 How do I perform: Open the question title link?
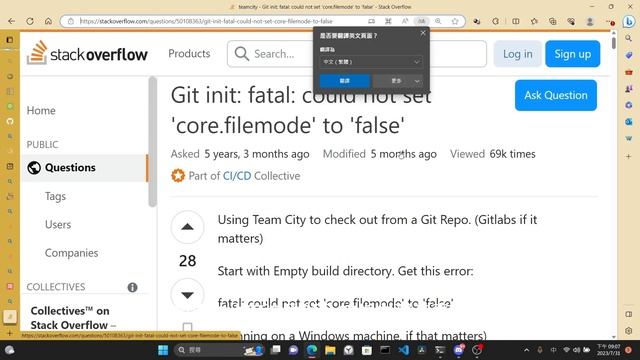click(301, 110)
